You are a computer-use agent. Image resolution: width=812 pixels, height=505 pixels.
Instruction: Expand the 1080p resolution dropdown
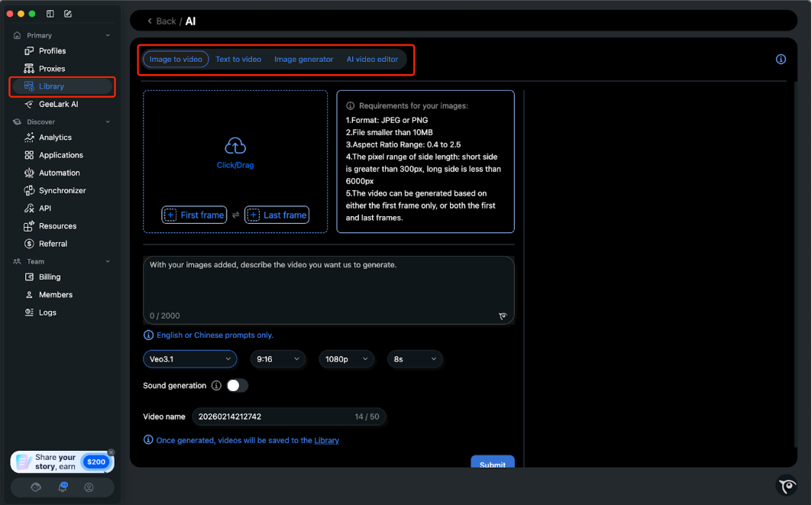(x=345, y=359)
